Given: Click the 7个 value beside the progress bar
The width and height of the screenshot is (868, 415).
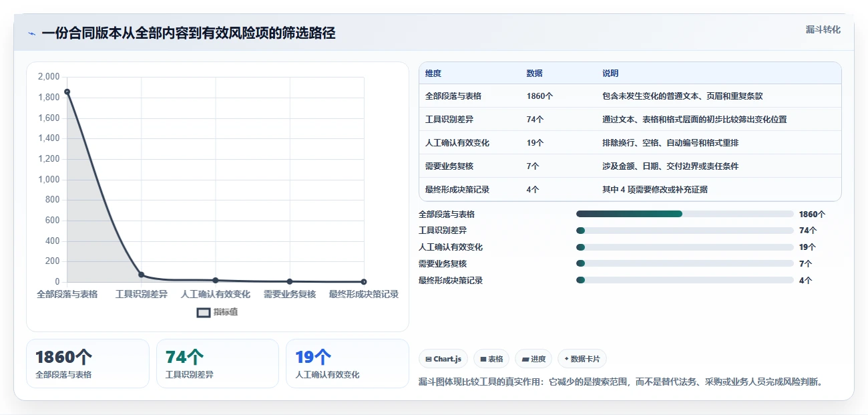Looking at the screenshot, I should [x=805, y=264].
